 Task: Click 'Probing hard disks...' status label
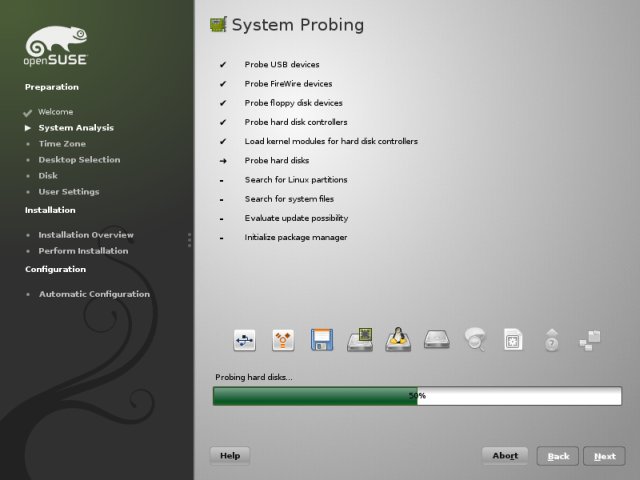pos(254,377)
